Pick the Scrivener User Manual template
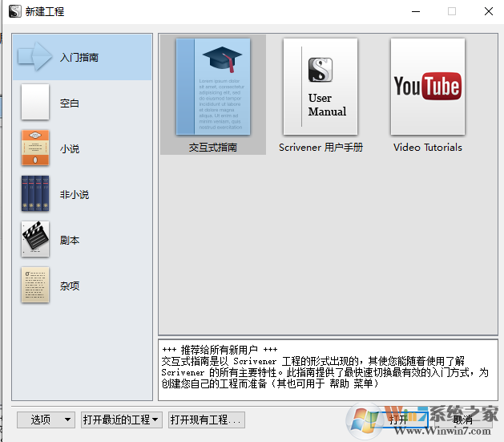Image resolution: width=504 pixels, height=442 pixels. click(x=321, y=87)
